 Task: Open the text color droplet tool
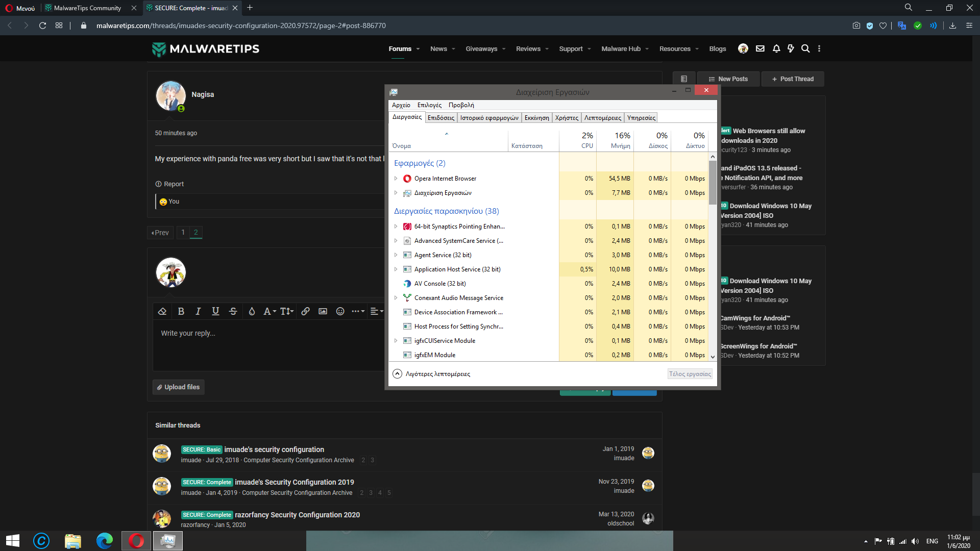(x=252, y=311)
